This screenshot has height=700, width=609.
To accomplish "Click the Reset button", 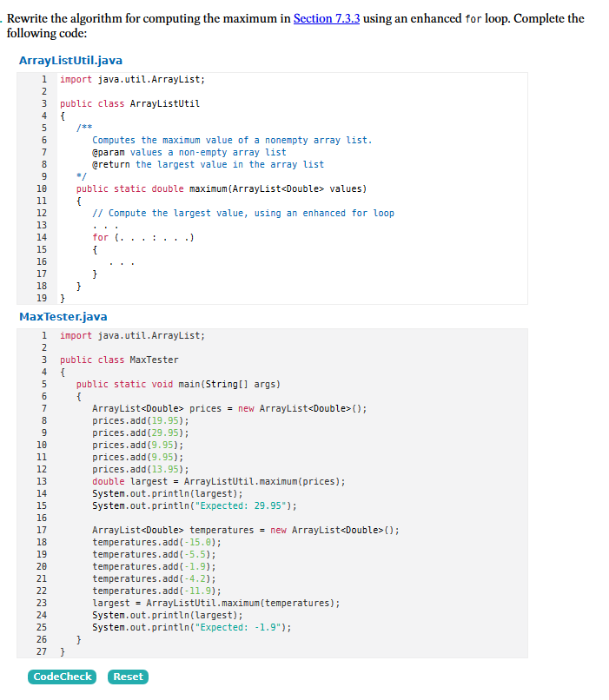I will coord(128,677).
